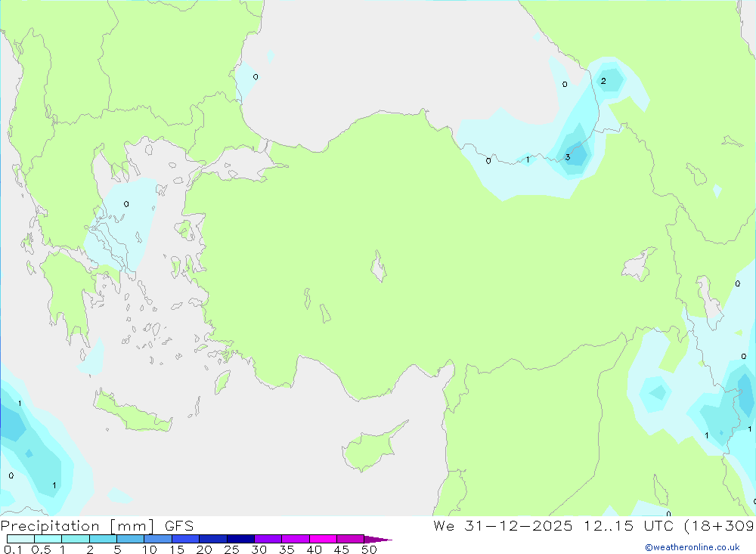
Task: Click the 15–20 mm legend color swatch
Action: click(186, 539)
